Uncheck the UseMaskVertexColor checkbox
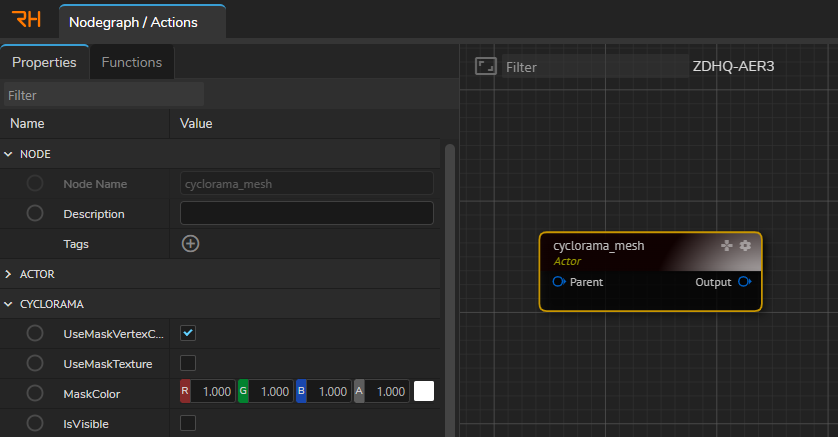Viewport: 838px width, 437px height. coord(188,333)
